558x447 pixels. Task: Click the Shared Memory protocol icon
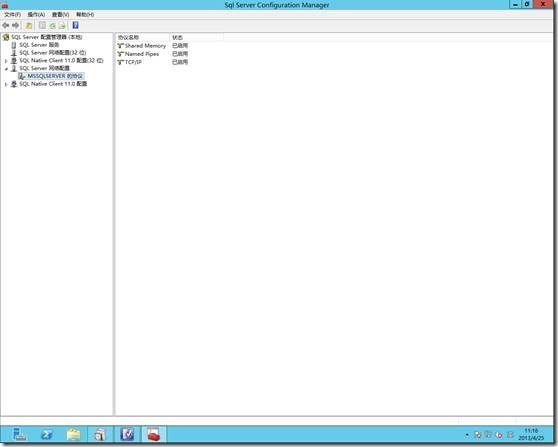(x=121, y=46)
